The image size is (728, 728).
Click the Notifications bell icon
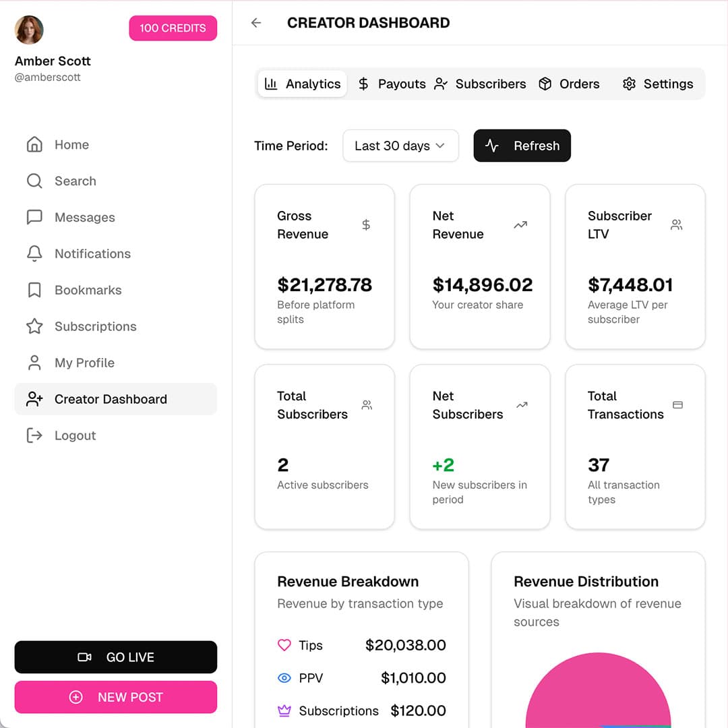(x=34, y=254)
